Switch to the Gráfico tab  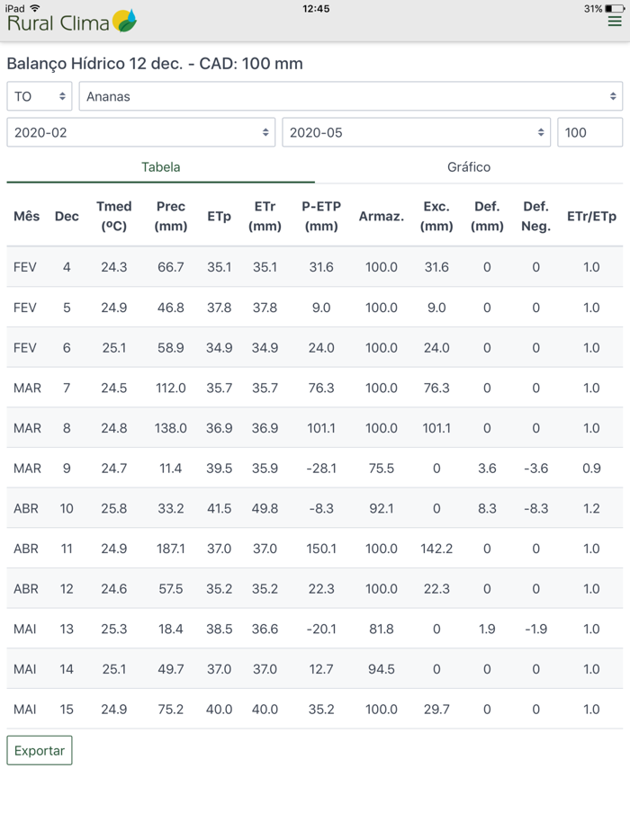(469, 167)
